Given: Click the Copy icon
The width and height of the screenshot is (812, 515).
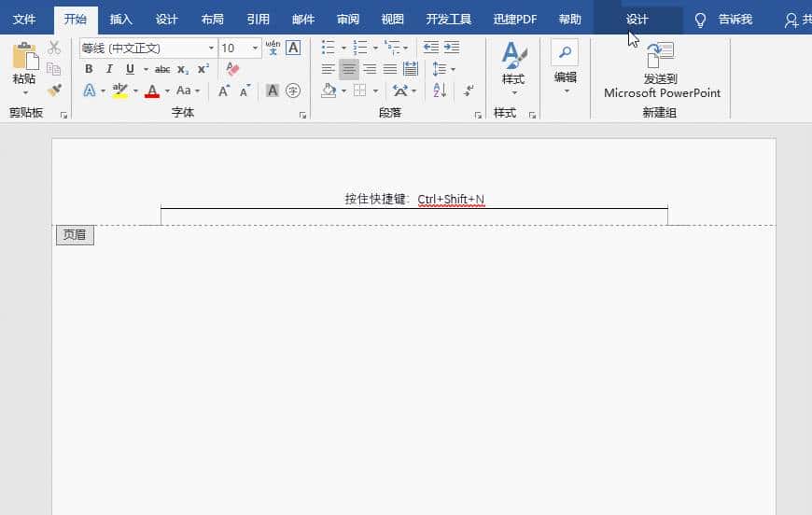Looking at the screenshot, I should coord(54,69).
